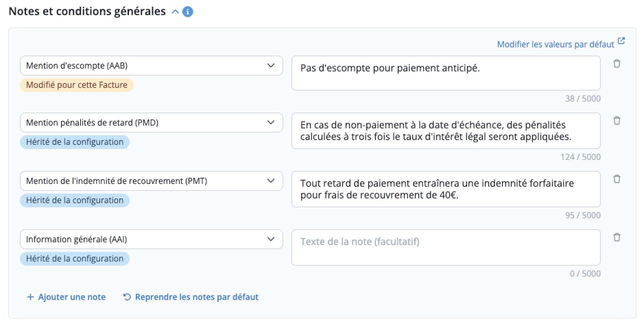The image size is (644, 324).
Task: Click the Modifié pour cette Facture badge
Action: coord(77,85)
